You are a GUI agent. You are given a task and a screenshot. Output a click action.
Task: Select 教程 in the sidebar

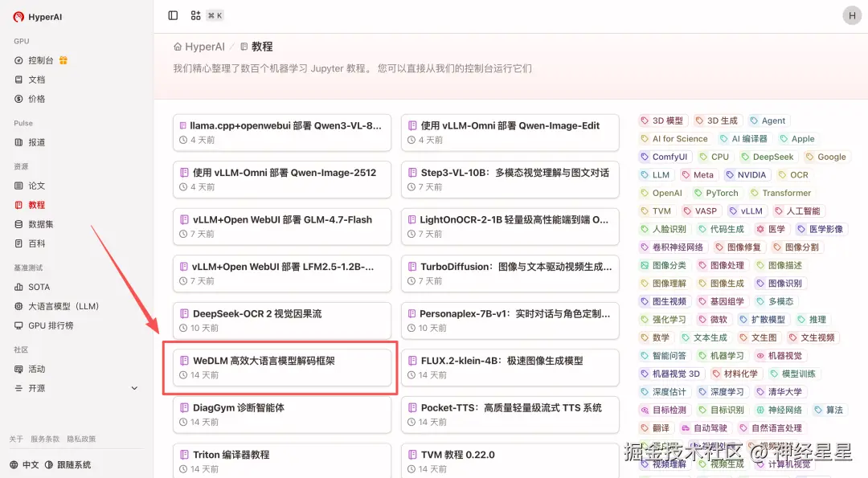(30, 205)
